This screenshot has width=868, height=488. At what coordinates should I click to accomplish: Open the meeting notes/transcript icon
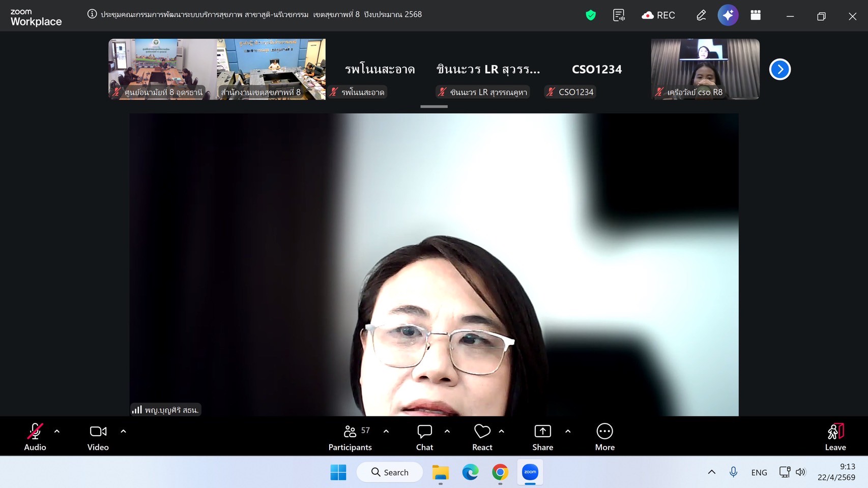pyautogui.click(x=619, y=15)
